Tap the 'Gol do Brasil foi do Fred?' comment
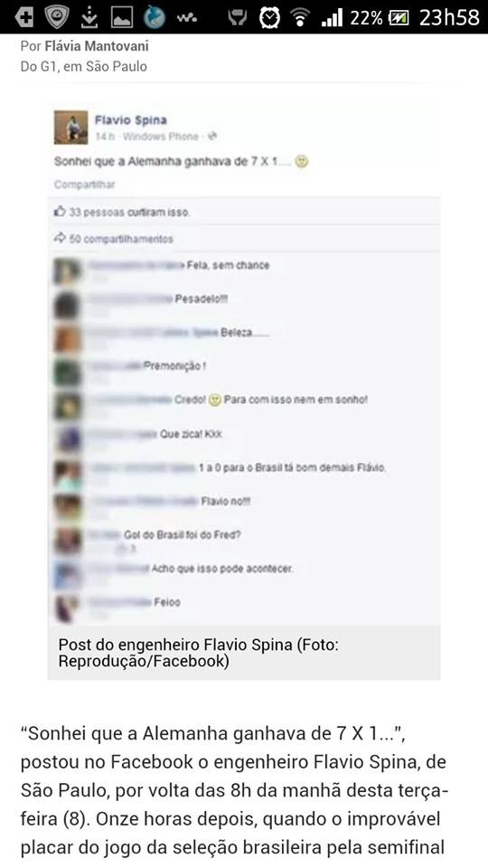The width and height of the screenshot is (488, 868). (x=182, y=534)
